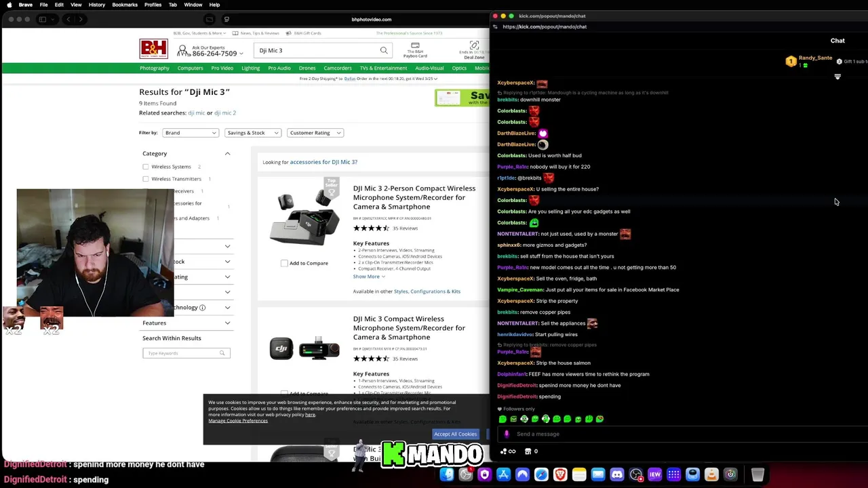Open the Camcorders category tab
This screenshot has width=868, height=488.
pyautogui.click(x=338, y=68)
